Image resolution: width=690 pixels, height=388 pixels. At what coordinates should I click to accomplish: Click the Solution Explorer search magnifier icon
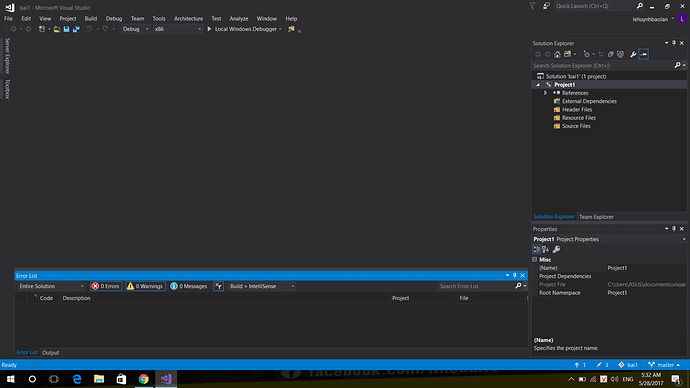point(678,66)
